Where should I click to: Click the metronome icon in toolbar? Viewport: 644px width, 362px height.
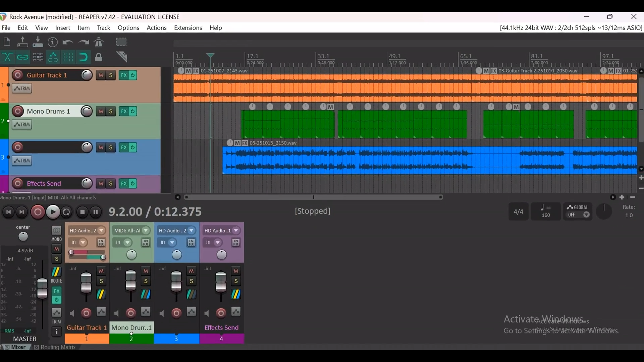[x=99, y=42]
